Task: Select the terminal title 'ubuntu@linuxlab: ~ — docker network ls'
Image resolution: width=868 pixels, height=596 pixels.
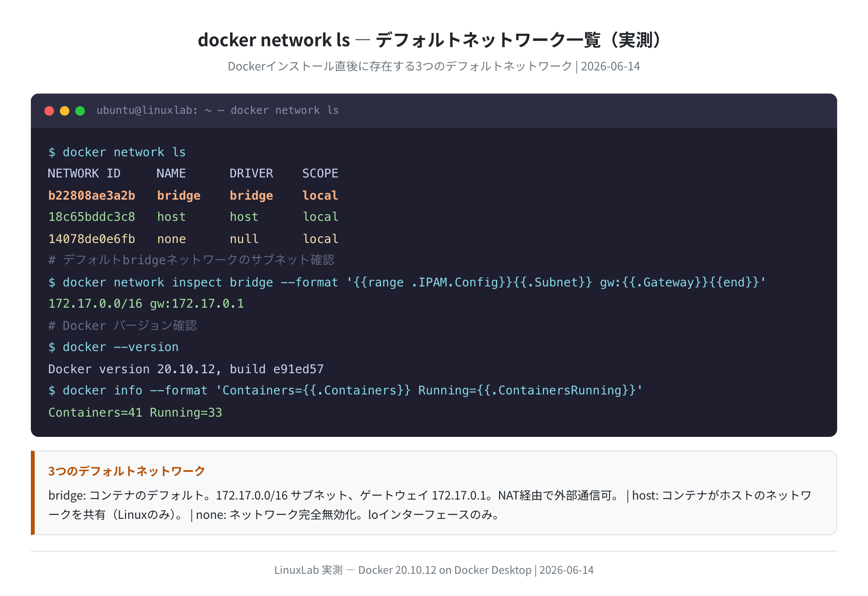Action: click(x=217, y=110)
